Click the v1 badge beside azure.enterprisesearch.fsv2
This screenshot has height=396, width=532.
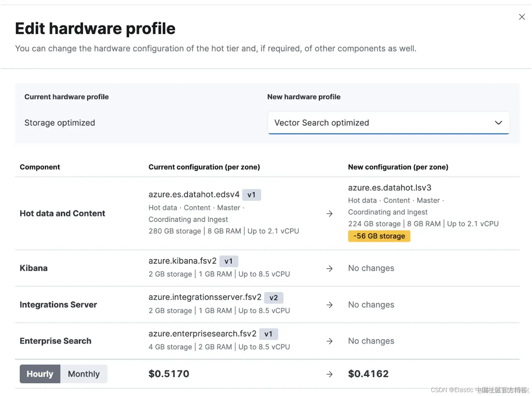click(x=268, y=334)
